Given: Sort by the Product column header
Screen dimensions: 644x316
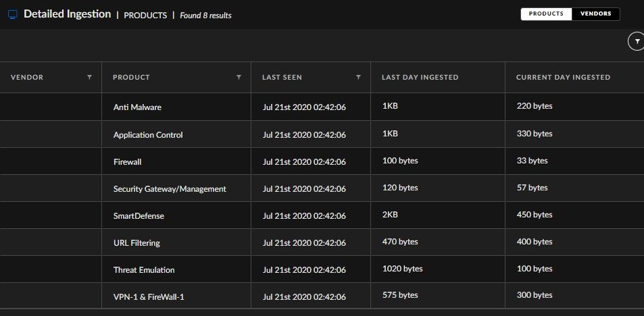Looking at the screenshot, I should point(131,77).
